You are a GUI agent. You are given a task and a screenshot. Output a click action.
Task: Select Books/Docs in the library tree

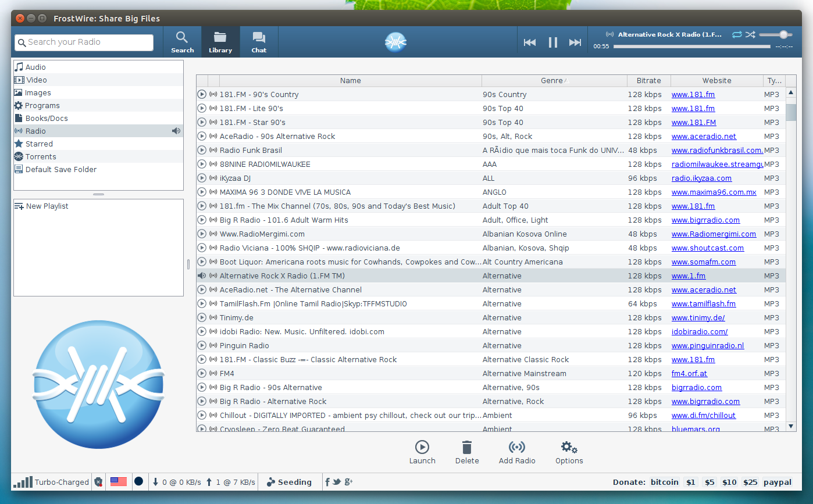click(98, 119)
